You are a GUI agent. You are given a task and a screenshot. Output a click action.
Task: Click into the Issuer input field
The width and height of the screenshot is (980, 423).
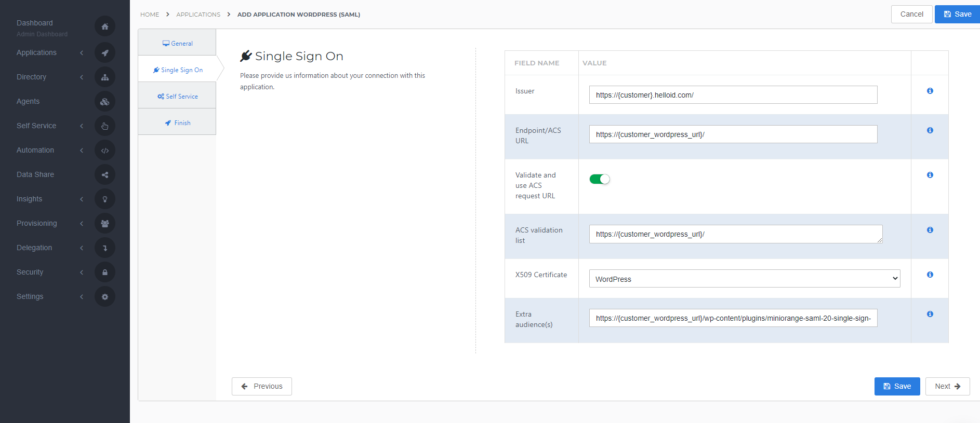point(733,94)
